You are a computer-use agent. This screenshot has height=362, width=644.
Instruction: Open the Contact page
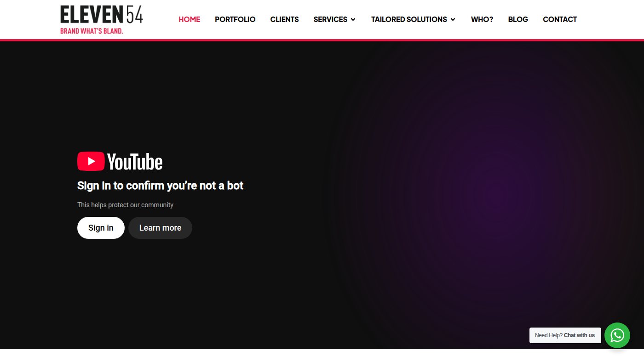click(x=560, y=19)
